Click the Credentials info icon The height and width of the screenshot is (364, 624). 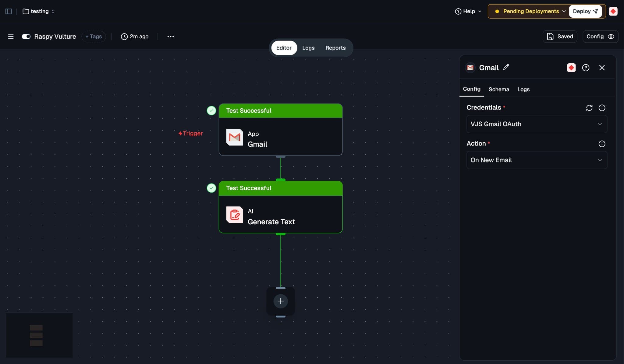pyautogui.click(x=602, y=108)
